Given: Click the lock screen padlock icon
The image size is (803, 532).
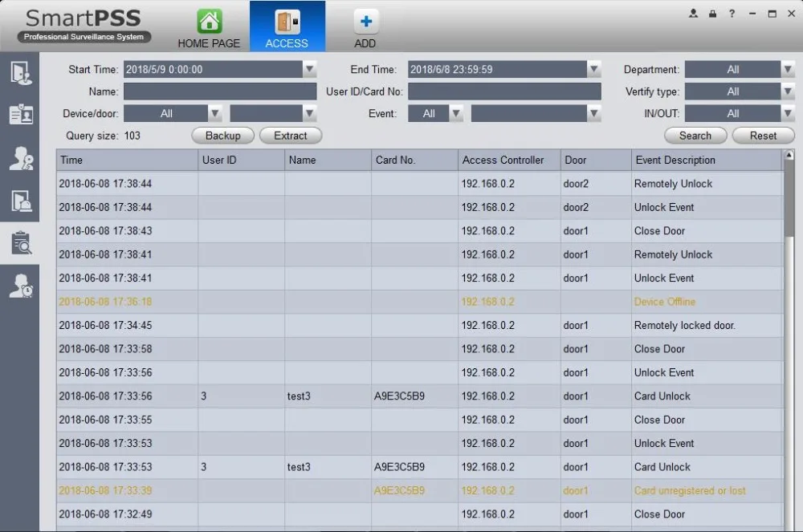Looking at the screenshot, I should pyautogui.click(x=712, y=14).
